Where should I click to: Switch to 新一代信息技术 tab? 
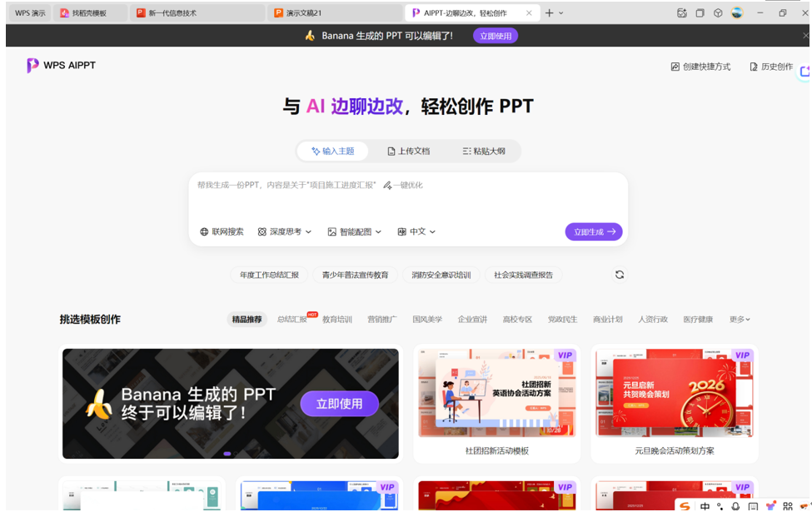[197, 13]
